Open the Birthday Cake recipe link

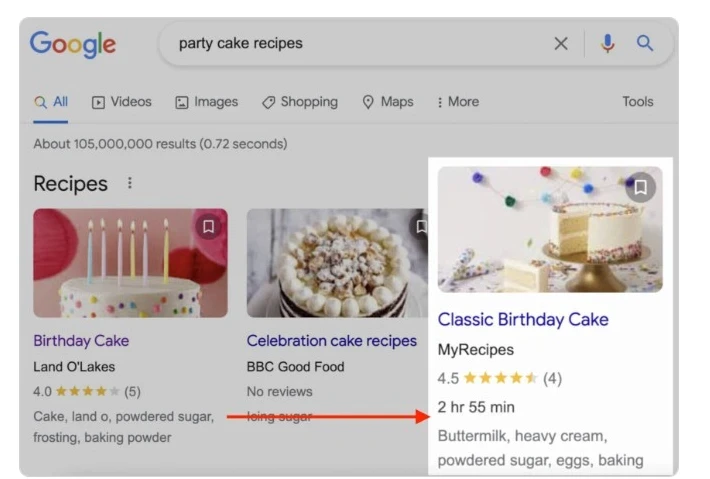pyautogui.click(x=81, y=341)
